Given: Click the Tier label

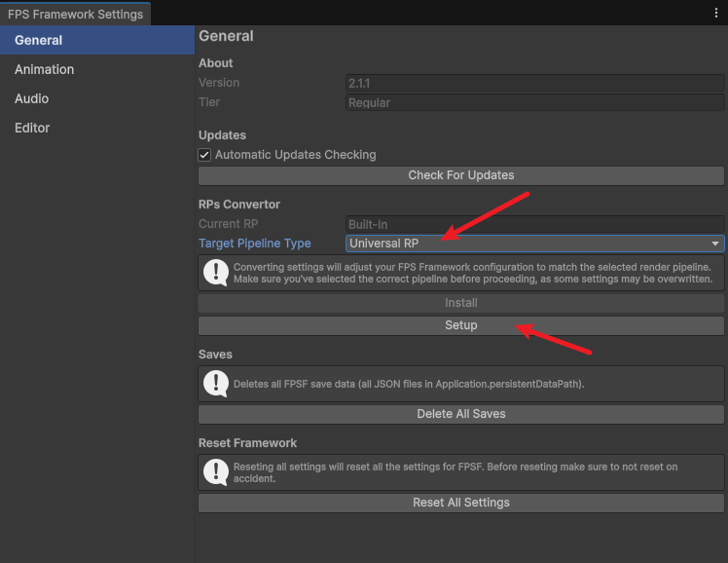Looking at the screenshot, I should tap(209, 102).
